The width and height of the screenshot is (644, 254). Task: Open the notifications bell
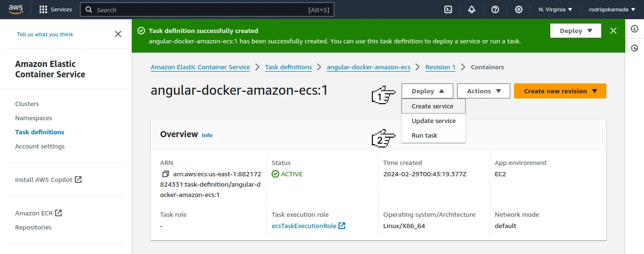pos(472,9)
